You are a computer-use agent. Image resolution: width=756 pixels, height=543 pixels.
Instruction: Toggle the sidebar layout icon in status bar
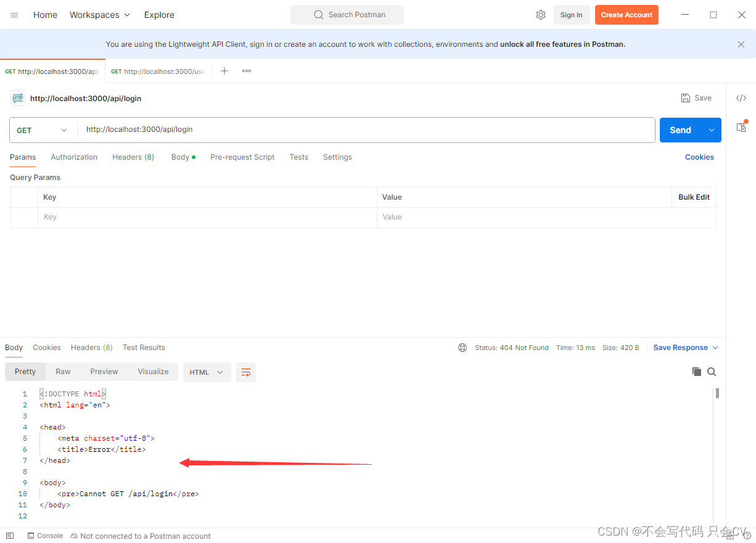click(x=10, y=536)
